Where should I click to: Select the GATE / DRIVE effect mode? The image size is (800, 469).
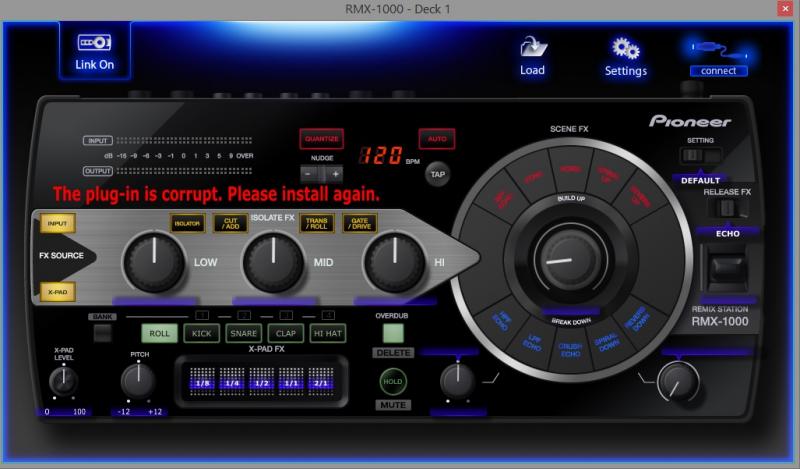click(360, 224)
